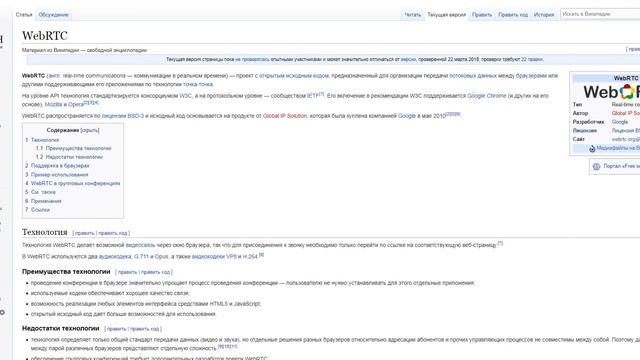Open 'Медиафайлы на Викискладе' link text
The width and height of the screenshot is (640, 360).
pos(618,148)
